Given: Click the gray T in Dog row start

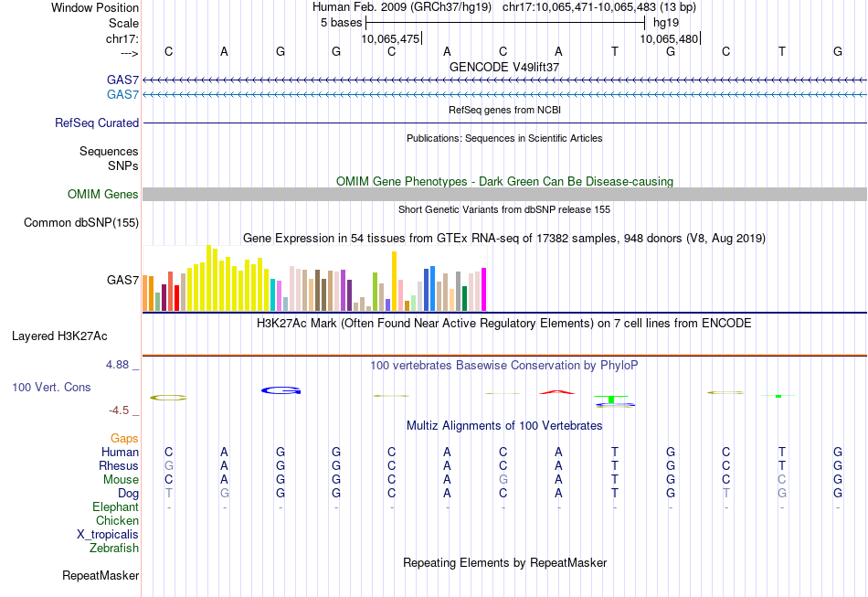Looking at the screenshot, I should click(x=169, y=493).
